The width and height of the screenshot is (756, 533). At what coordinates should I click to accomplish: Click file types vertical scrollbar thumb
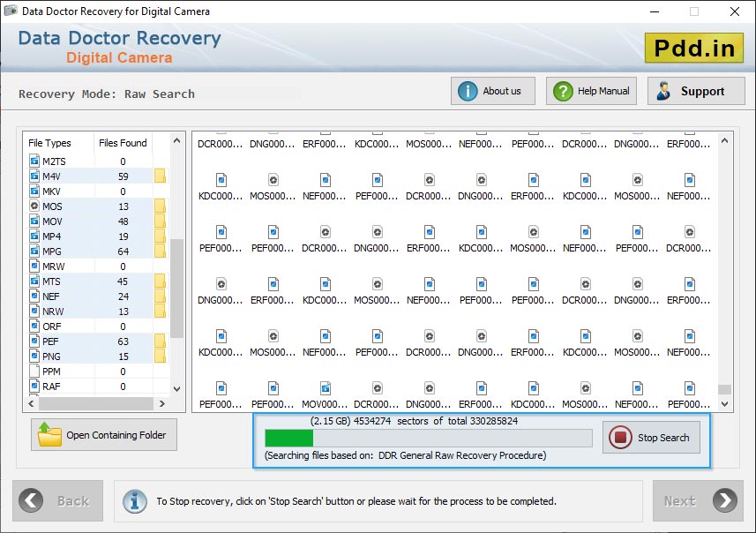coord(177,289)
